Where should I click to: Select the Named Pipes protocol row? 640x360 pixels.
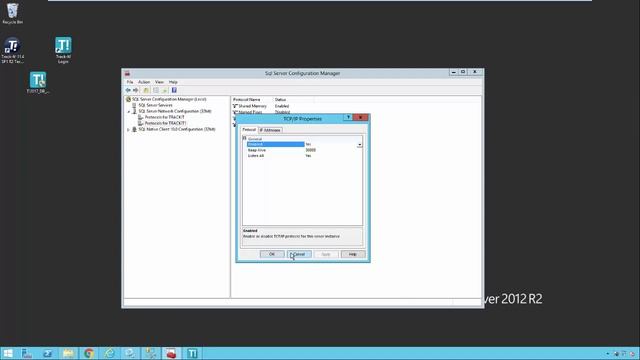(x=261, y=112)
